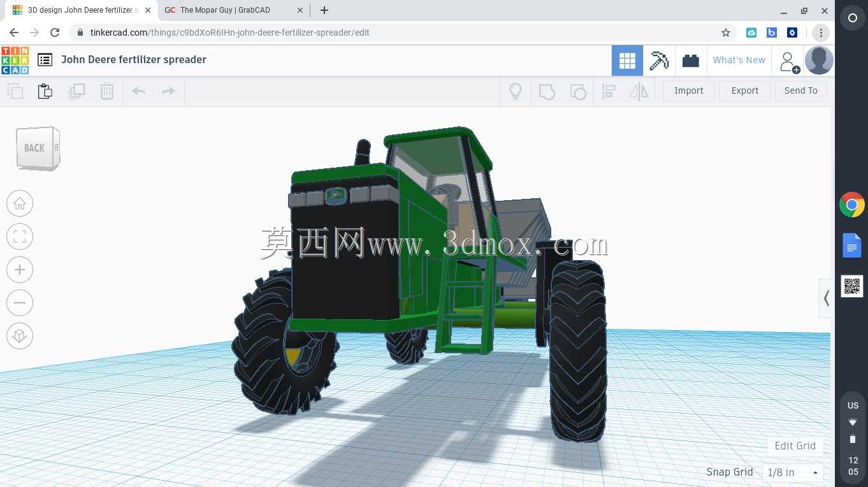Click the Export button

(745, 91)
